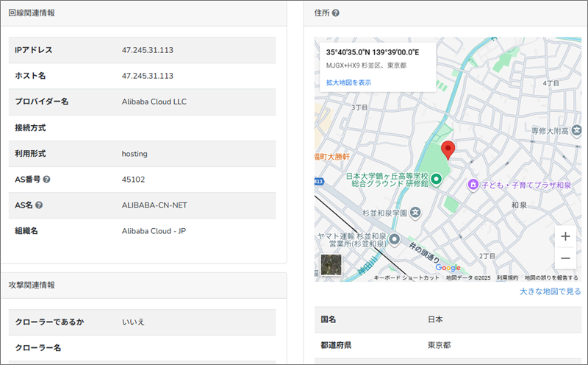The height and width of the screenshot is (365, 588).
Task: Click the 接続方式 row label
Action: pyautogui.click(x=30, y=127)
